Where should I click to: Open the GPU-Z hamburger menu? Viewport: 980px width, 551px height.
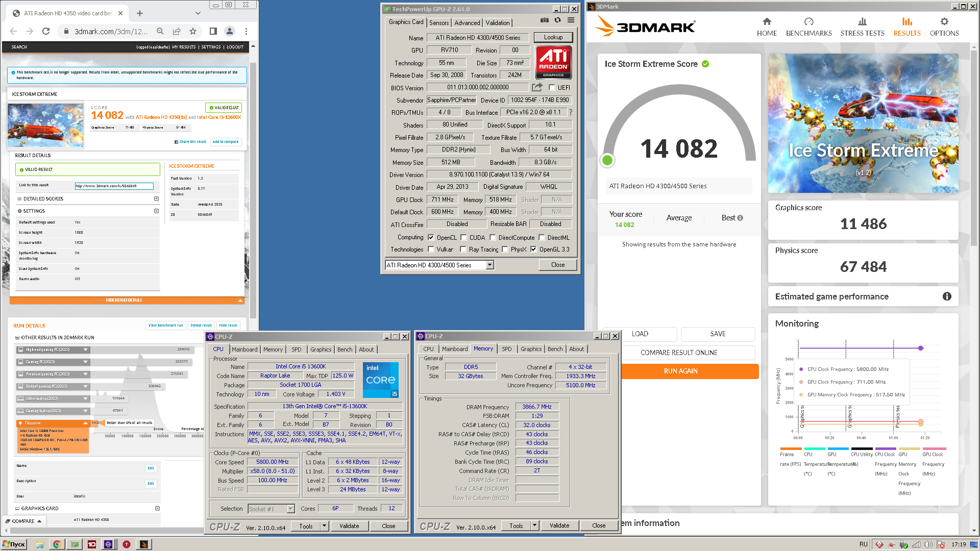pos(571,20)
